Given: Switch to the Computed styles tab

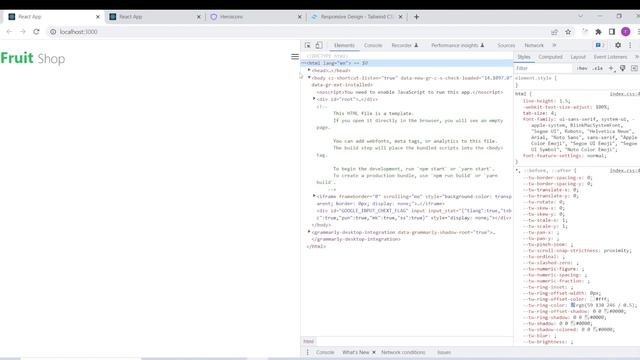Looking at the screenshot, I should tap(550, 57).
